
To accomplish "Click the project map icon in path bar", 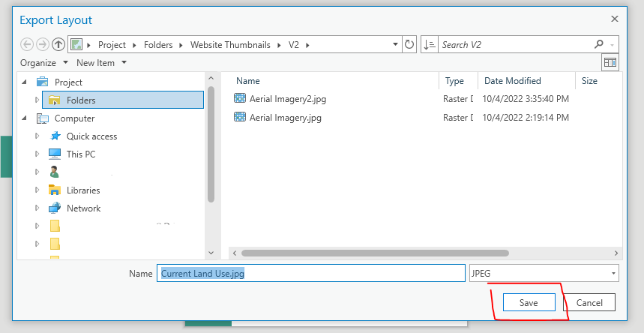I will click(x=76, y=44).
